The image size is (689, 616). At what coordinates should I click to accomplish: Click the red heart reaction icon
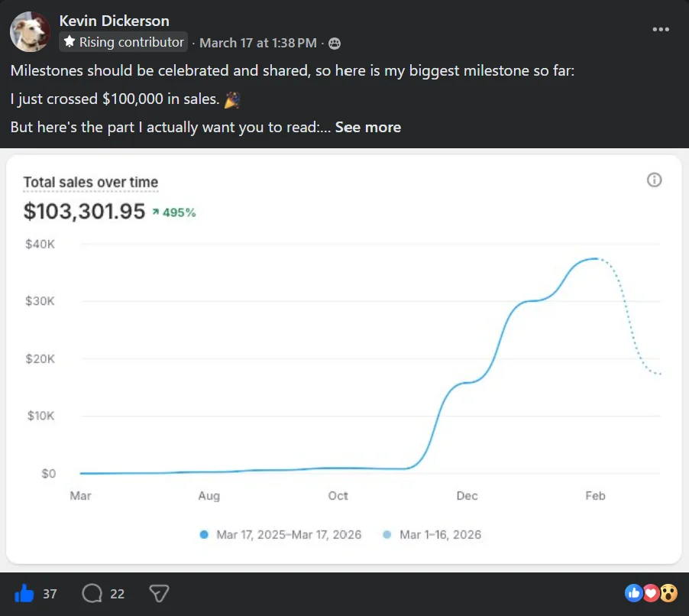651,593
